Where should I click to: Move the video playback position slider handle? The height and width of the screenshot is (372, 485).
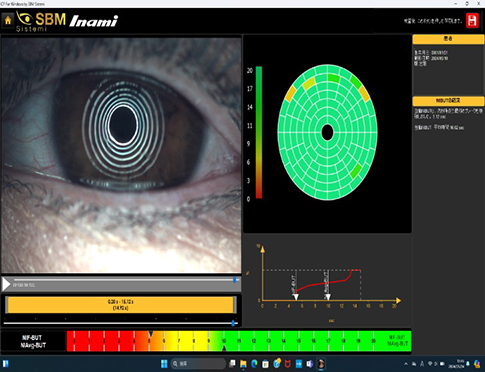pyautogui.click(x=235, y=280)
